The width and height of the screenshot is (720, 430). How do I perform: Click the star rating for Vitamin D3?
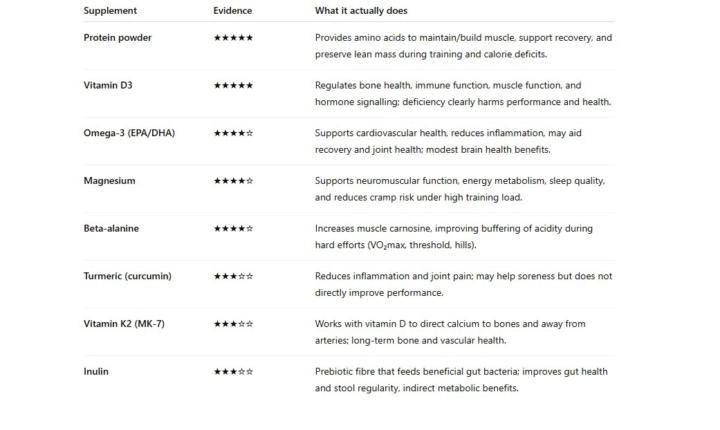[x=233, y=86]
